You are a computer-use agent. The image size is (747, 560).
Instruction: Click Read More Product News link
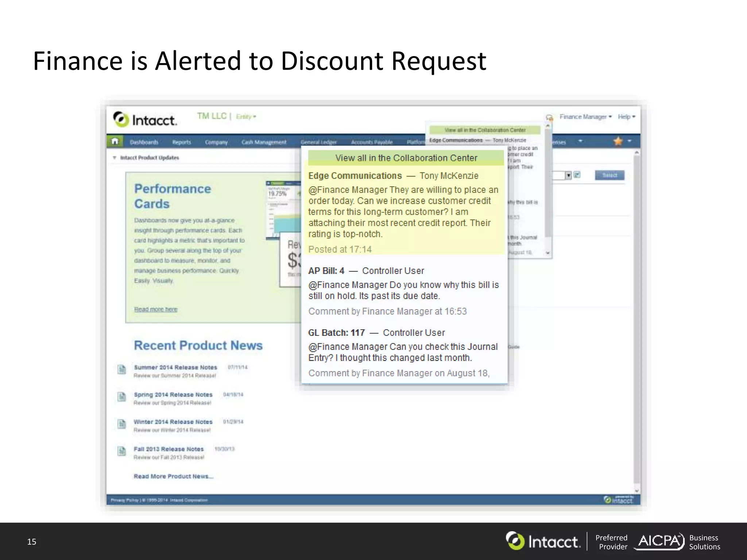[173, 477]
